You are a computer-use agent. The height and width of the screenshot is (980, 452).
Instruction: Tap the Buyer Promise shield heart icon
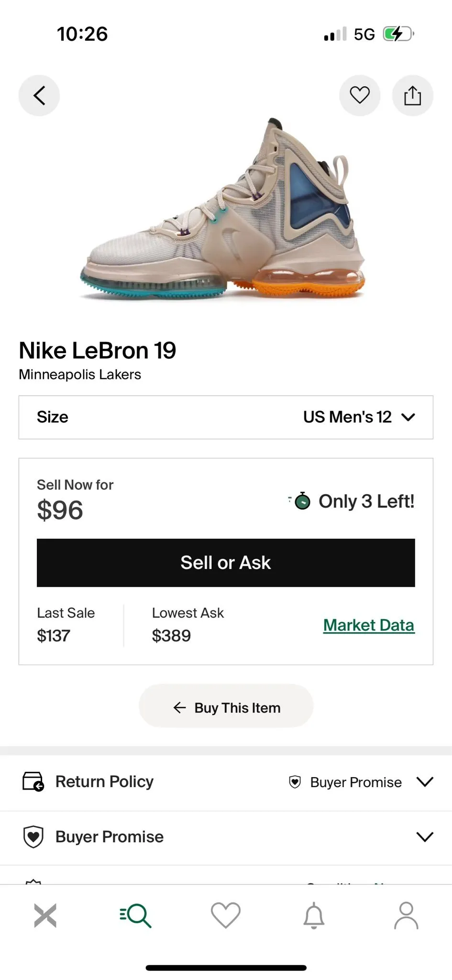click(x=33, y=836)
